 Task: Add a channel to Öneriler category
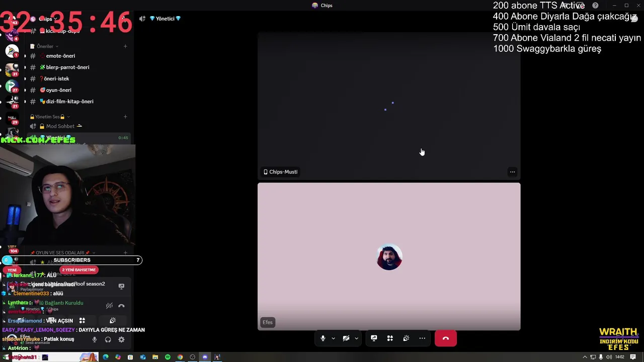(x=125, y=46)
